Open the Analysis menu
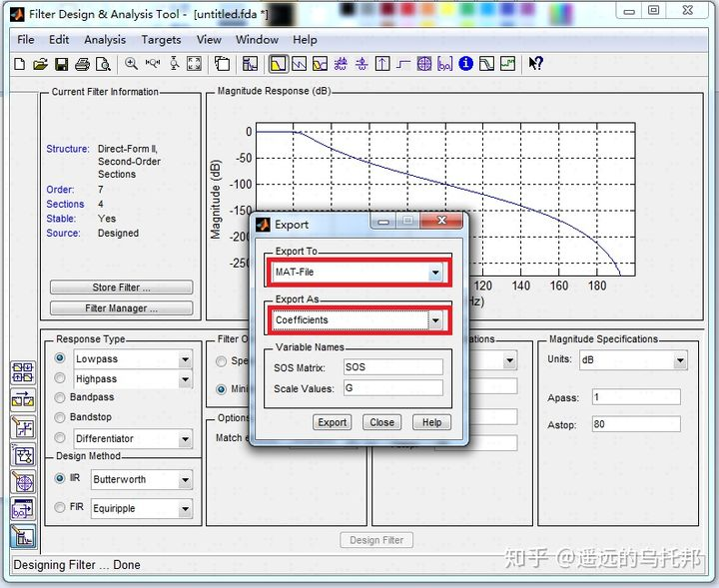The width and height of the screenshot is (719, 588). point(105,40)
